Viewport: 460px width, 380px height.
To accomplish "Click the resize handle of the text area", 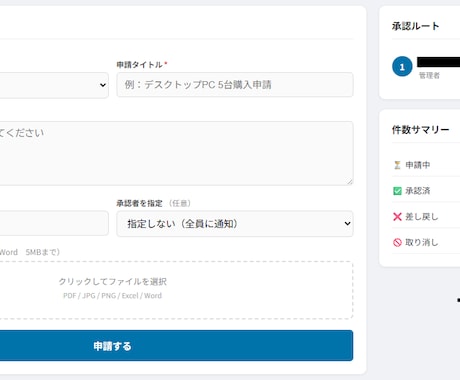I will 350,181.
